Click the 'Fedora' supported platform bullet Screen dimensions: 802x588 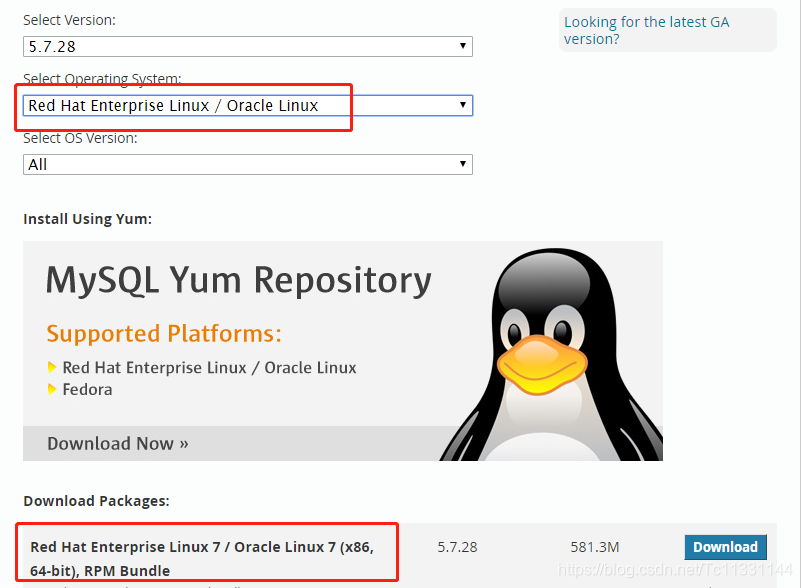click(87, 390)
